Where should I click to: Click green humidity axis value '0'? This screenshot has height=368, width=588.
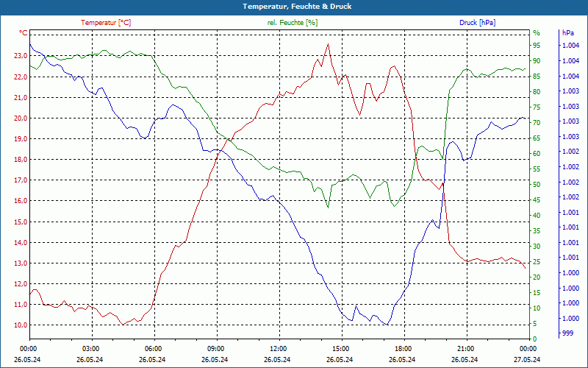point(535,339)
